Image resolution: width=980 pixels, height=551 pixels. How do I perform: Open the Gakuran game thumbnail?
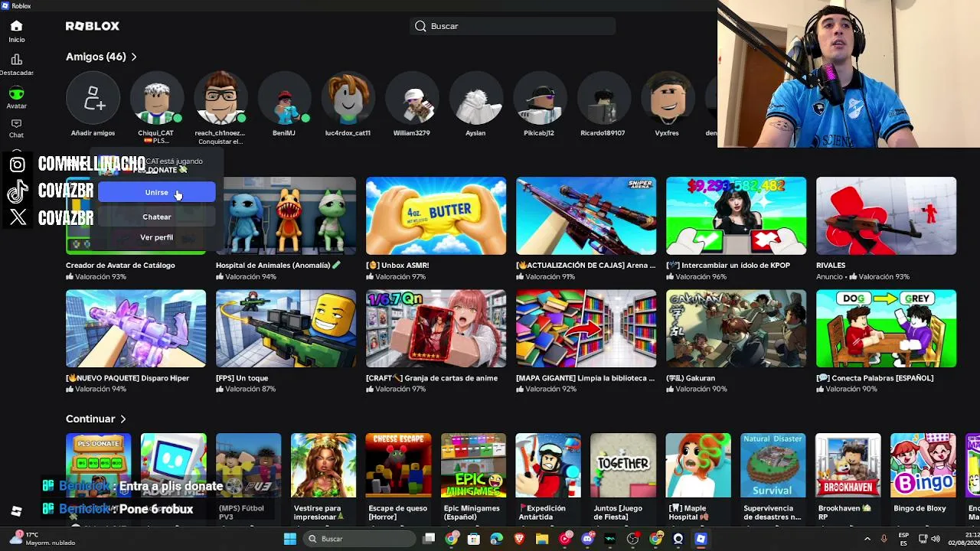736,328
